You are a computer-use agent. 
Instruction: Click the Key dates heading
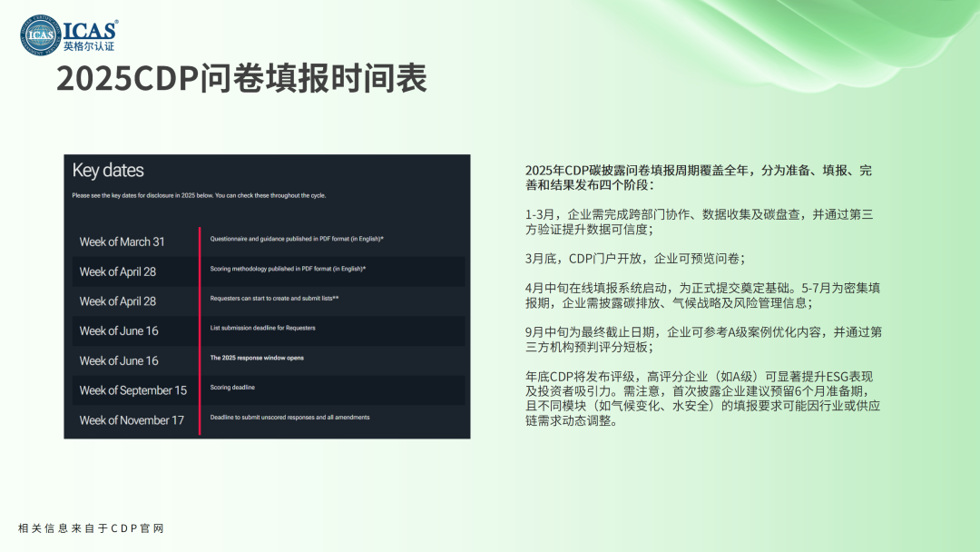point(108,171)
